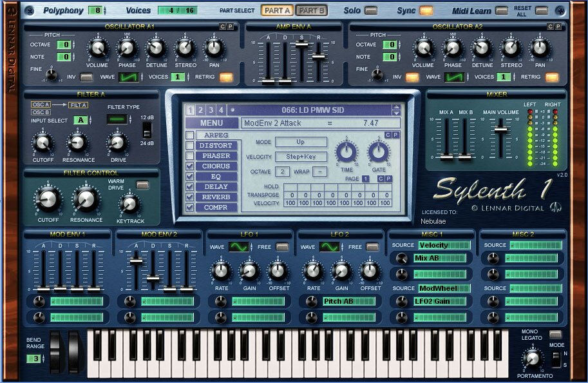
Task: Disable the Chorus effect checkbox
Action: [190, 166]
